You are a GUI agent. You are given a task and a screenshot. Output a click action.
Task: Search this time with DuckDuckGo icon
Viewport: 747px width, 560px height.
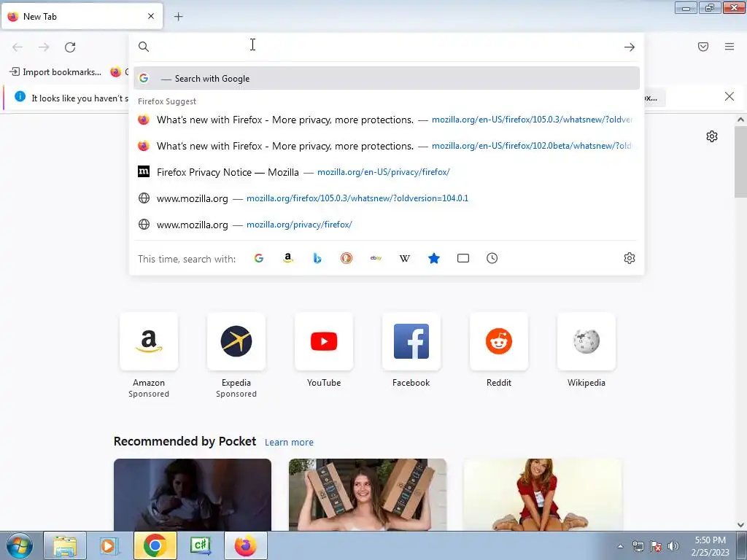click(x=347, y=258)
